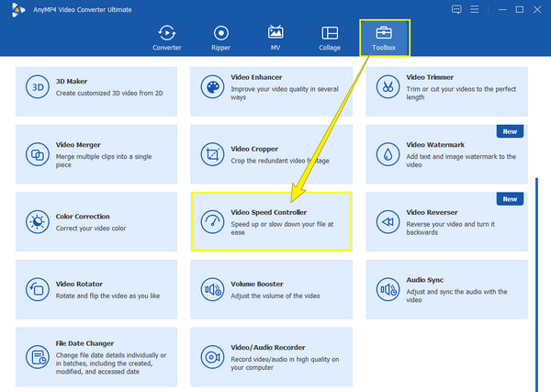Open the Volume Booster speaker icon
This screenshot has width=551, height=392.
[x=212, y=289]
